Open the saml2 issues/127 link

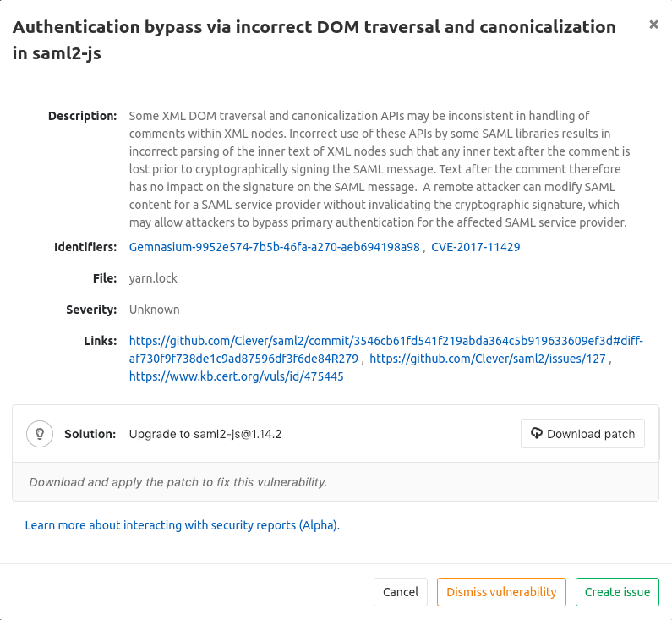point(487,359)
